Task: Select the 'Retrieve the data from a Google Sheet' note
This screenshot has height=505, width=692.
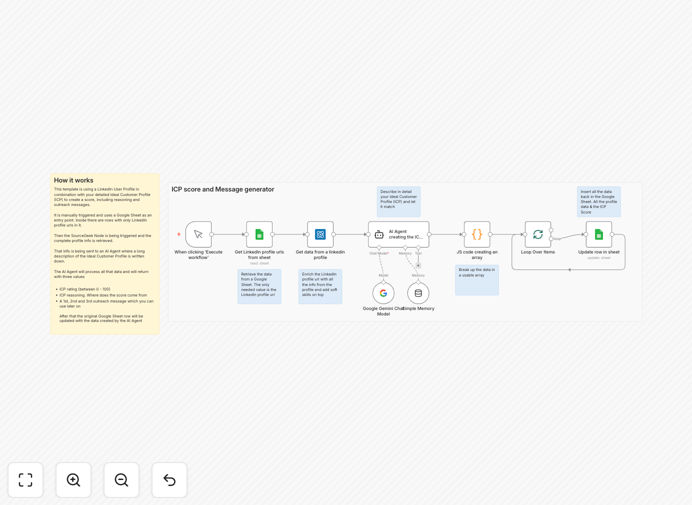Action: [260, 286]
